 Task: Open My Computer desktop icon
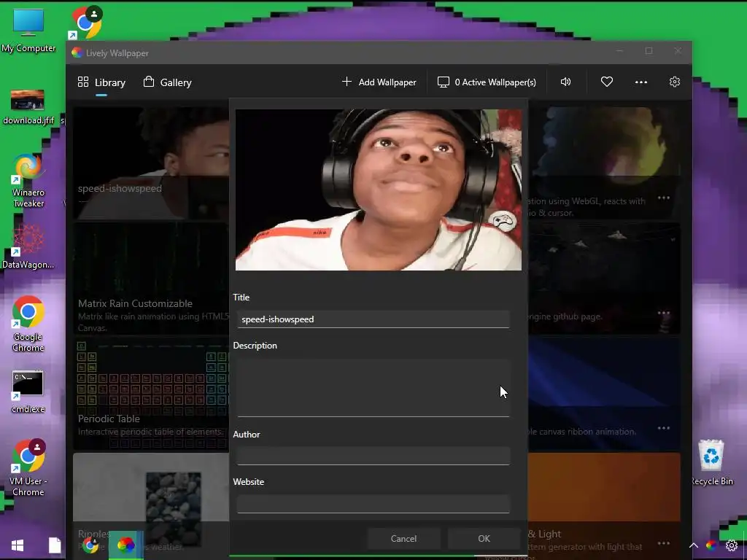coord(28,31)
